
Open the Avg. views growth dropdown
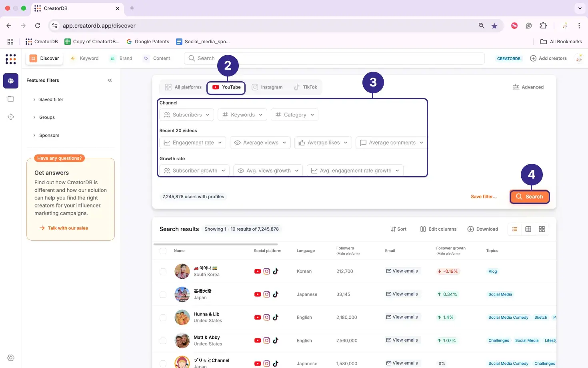[x=268, y=171]
